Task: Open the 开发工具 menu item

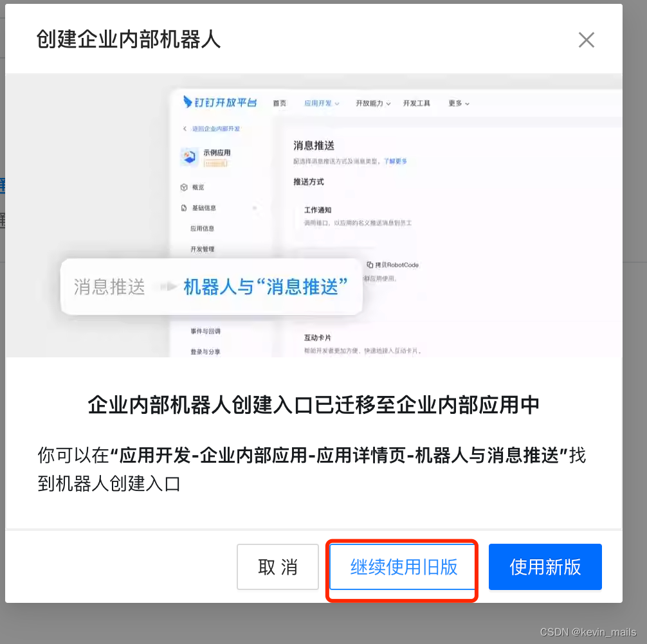Action: pyautogui.click(x=416, y=103)
